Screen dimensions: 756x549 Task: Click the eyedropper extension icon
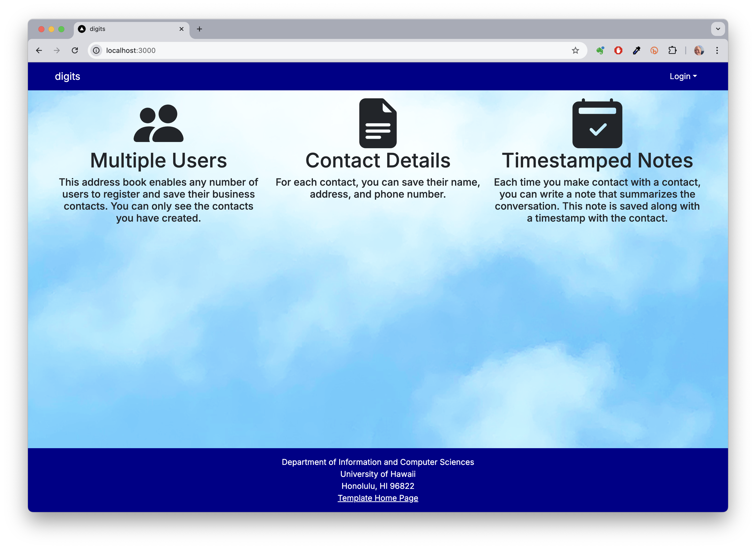[636, 50]
